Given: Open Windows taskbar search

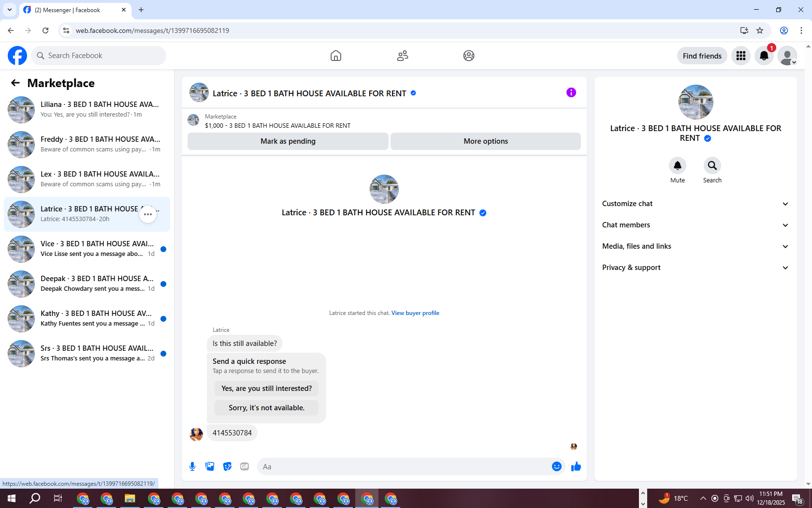Looking at the screenshot, I should point(35,498).
